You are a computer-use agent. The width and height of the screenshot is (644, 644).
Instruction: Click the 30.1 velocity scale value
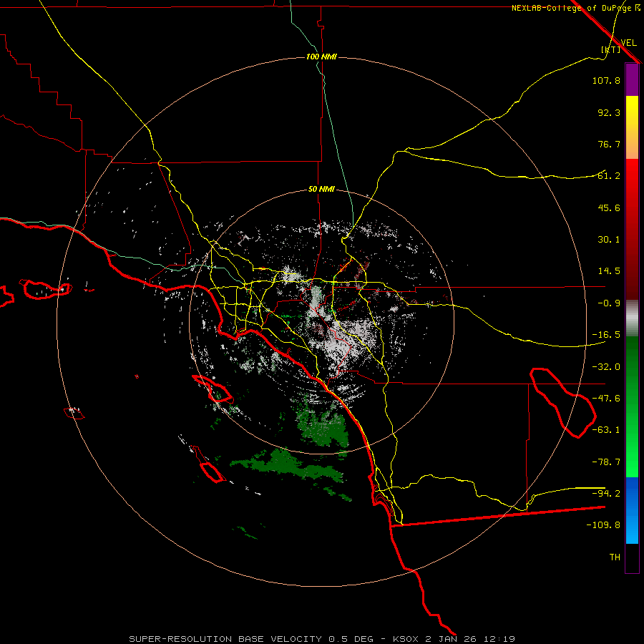tap(609, 240)
